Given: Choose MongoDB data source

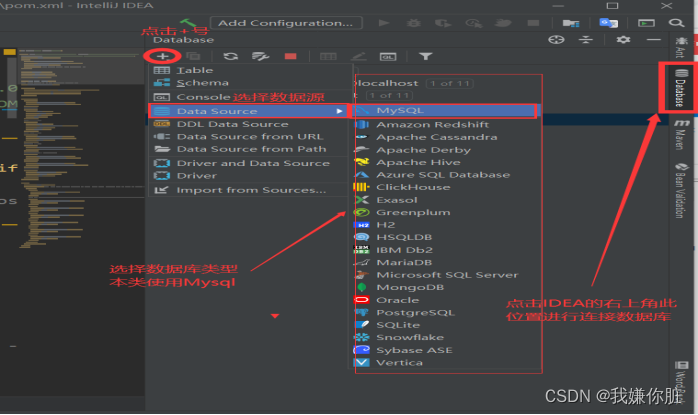Looking at the screenshot, I should tap(446, 287).
